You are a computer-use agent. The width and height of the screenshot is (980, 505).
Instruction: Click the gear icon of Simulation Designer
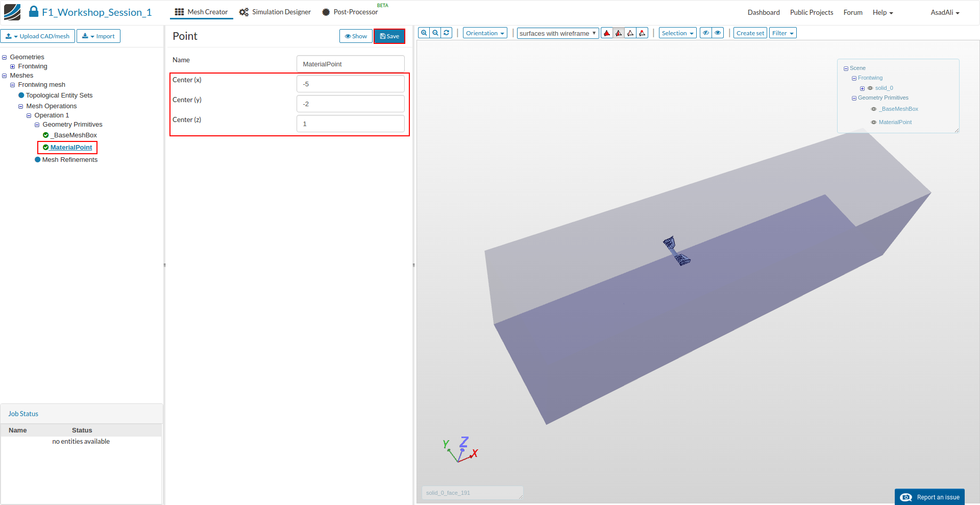point(244,12)
